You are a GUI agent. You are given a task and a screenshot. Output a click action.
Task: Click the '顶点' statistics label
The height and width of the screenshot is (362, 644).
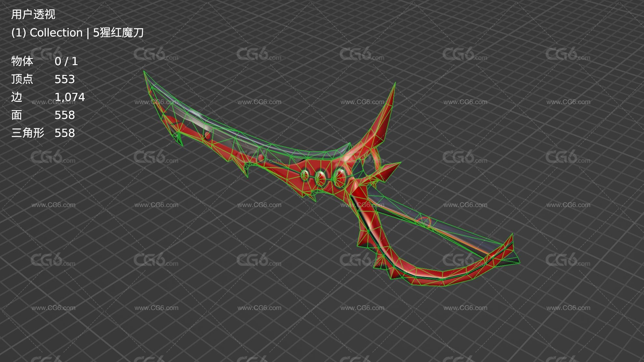click(x=22, y=79)
